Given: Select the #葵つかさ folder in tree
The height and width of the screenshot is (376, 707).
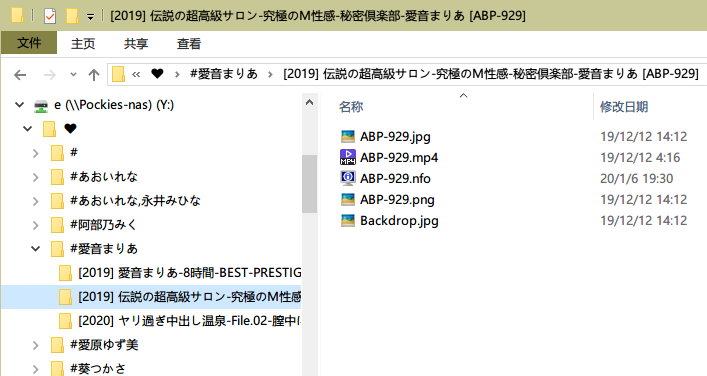Looking at the screenshot, I should click(x=98, y=369).
